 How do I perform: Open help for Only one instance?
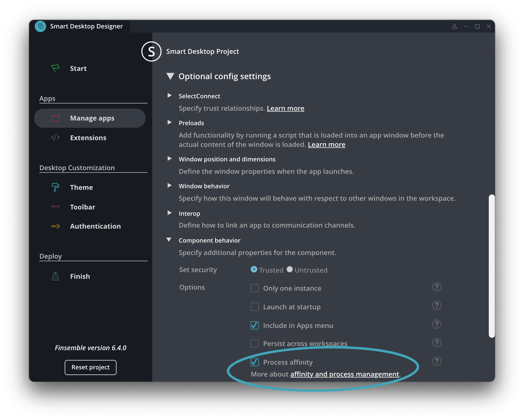(x=436, y=287)
